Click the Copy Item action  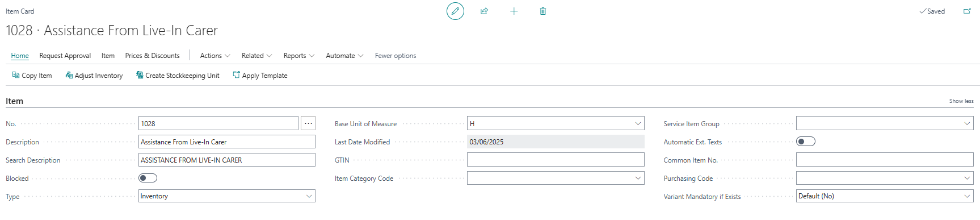[32, 75]
